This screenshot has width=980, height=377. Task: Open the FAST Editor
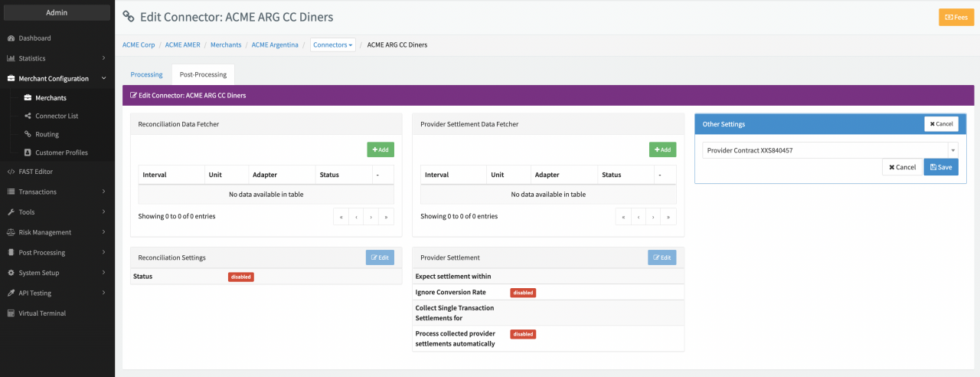click(x=35, y=172)
